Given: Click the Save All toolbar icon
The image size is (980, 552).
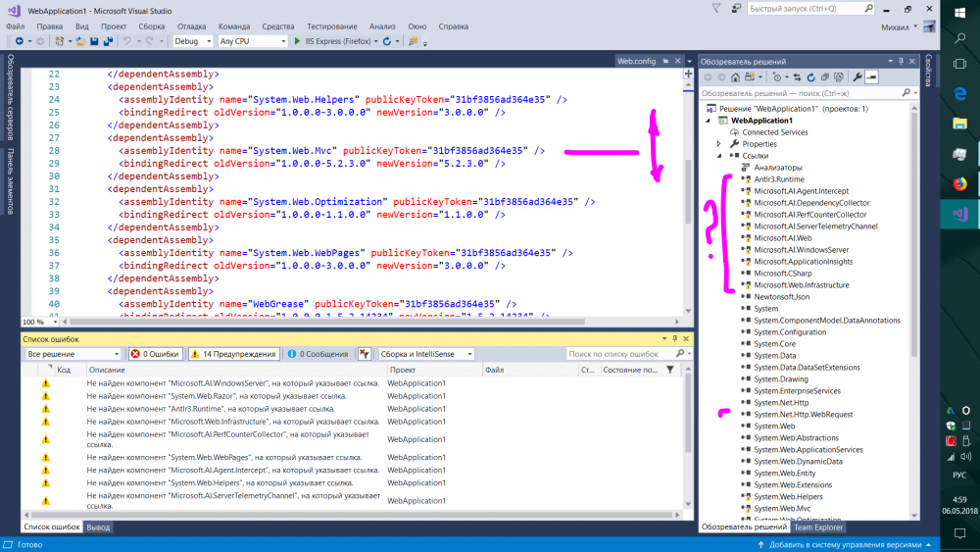Looking at the screenshot, I should (x=107, y=41).
